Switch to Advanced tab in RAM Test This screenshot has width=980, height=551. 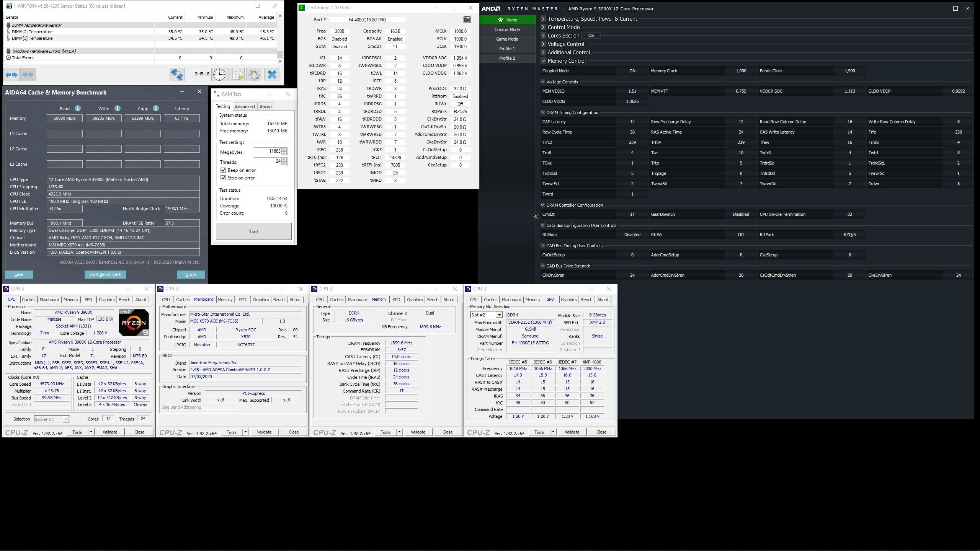[245, 107]
